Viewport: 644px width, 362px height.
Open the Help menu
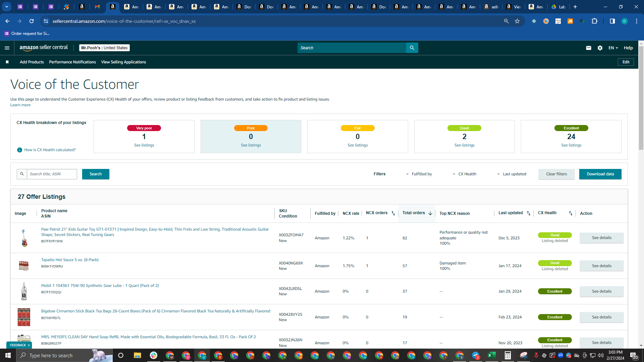click(x=628, y=48)
